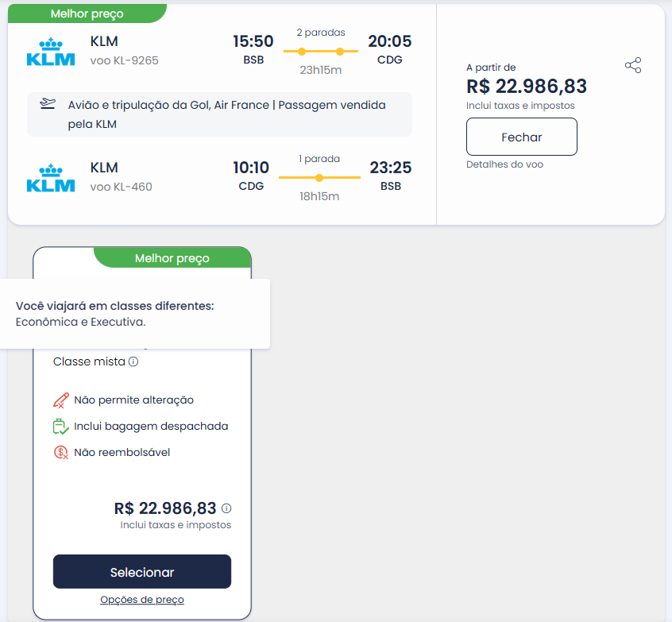This screenshot has width=672, height=622.
Task: Collapse flight details with the Fechar button
Action: (522, 137)
